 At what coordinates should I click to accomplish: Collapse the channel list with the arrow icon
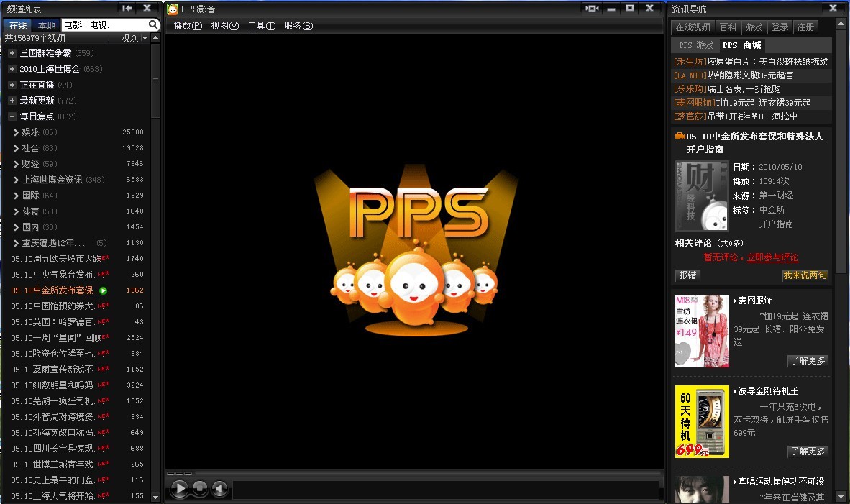coord(127,8)
